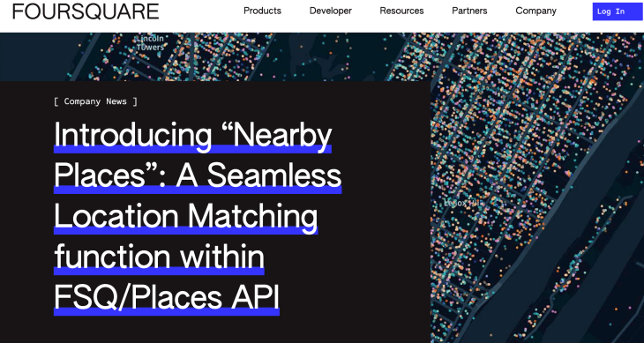
Task: Click the blue Log In button
Action: click(x=617, y=11)
